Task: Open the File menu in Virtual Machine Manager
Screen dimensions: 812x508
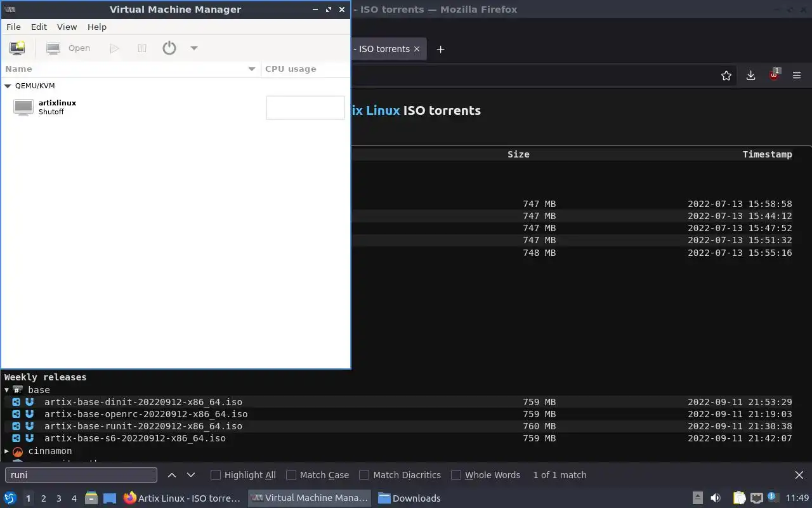Action: [x=13, y=27]
